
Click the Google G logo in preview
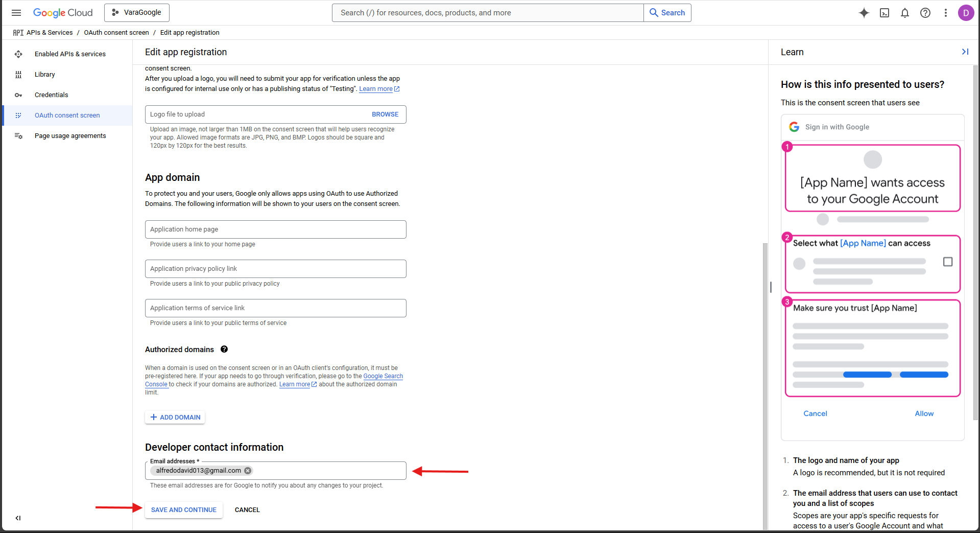(x=794, y=127)
